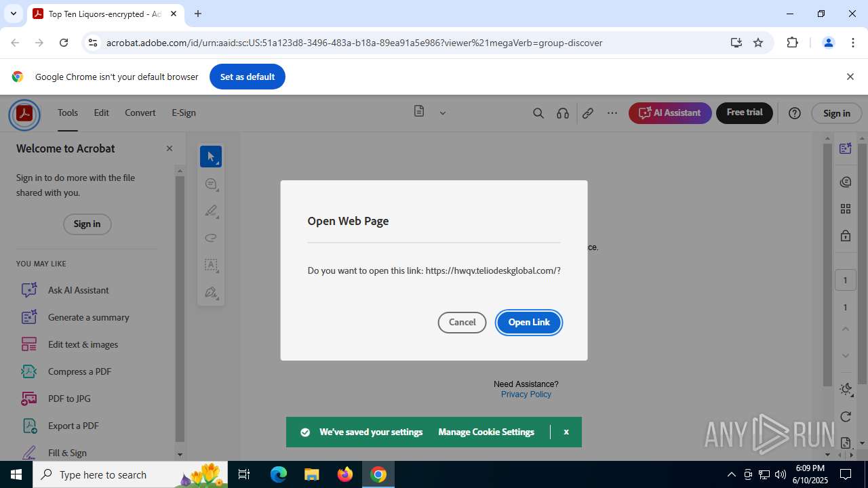Open the Privacy Policy link
This screenshot has height=488, width=868.
pyautogui.click(x=526, y=394)
